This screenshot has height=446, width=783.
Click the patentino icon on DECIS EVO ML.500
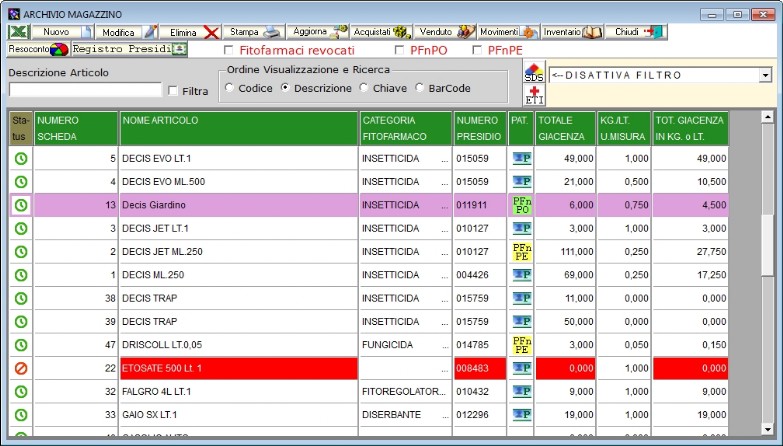[522, 181]
